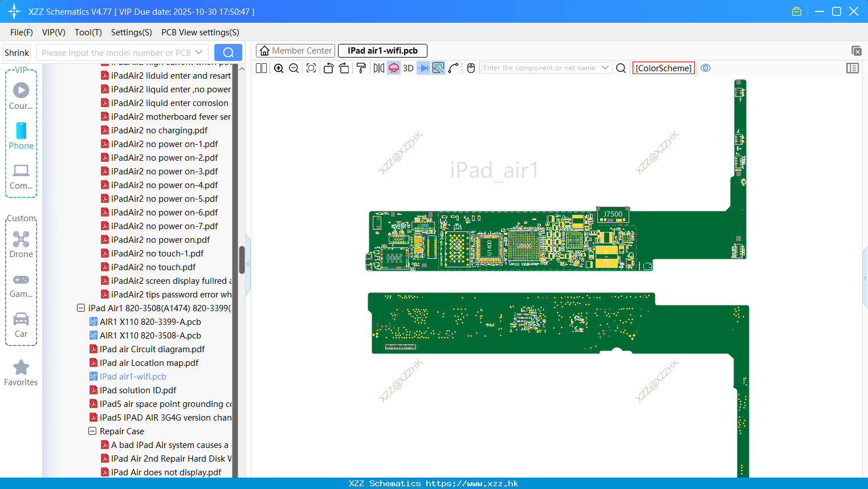This screenshot has height=489, width=868.
Task: Open the right side panel icon
Action: pos(853,68)
